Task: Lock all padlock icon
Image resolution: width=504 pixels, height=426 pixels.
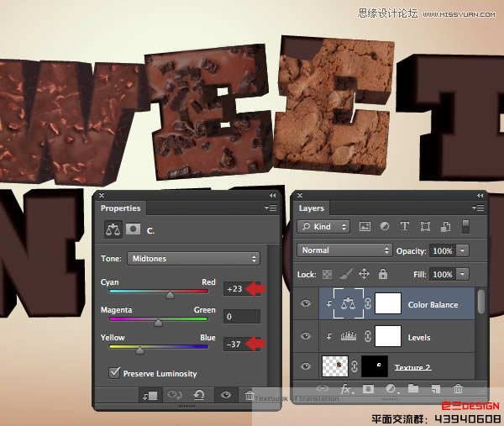Action: (x=382, y=274)
